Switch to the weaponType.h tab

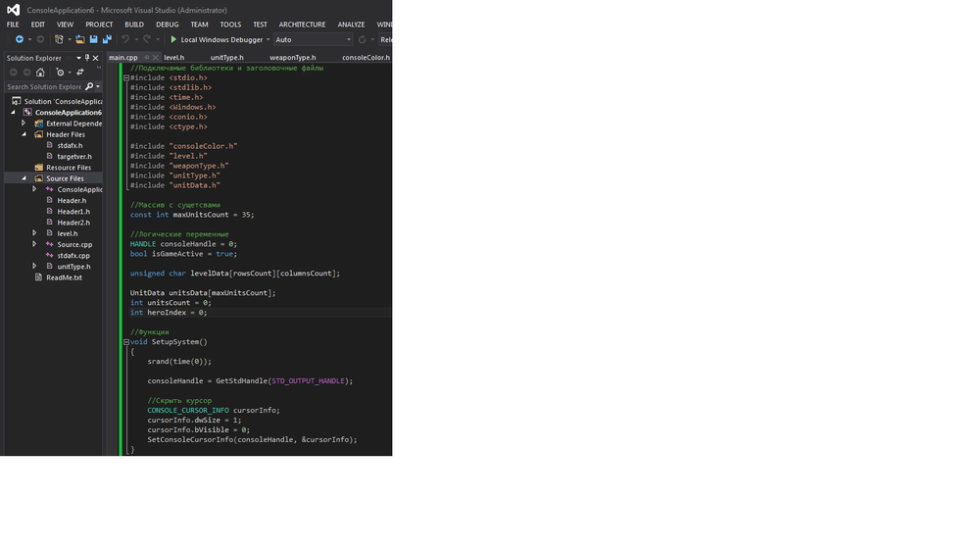click(292, 58)
